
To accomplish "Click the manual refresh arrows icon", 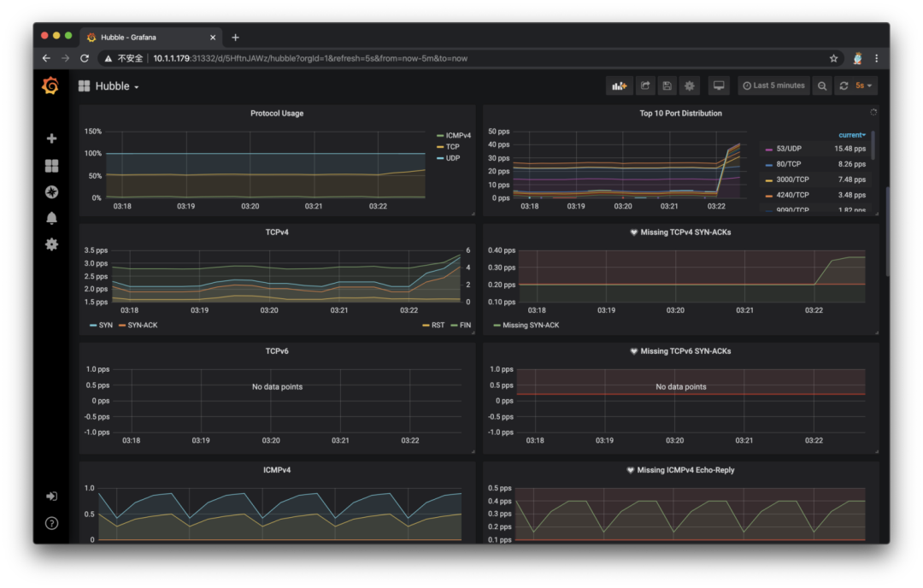I will 843,85.
